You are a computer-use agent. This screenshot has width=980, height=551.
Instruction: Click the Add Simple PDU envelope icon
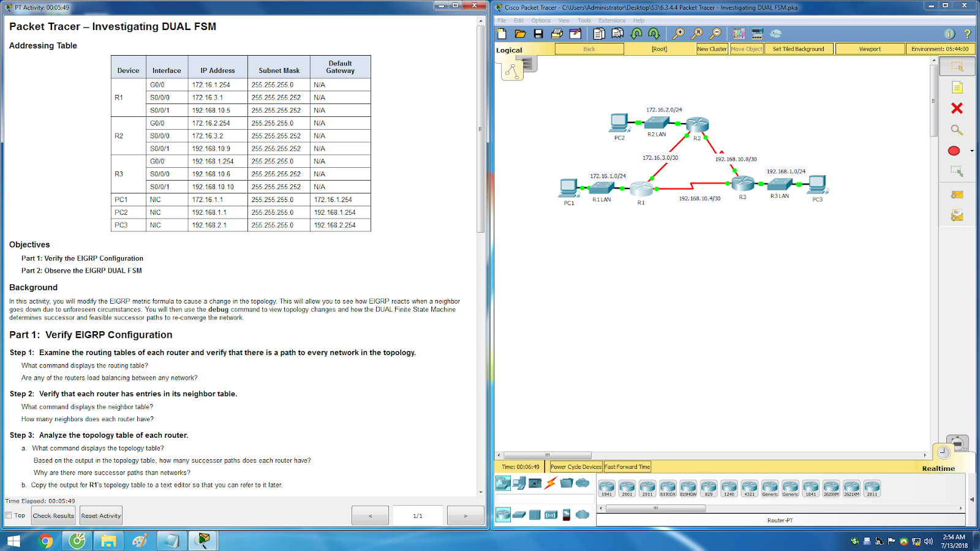click(x=957, y=195)
